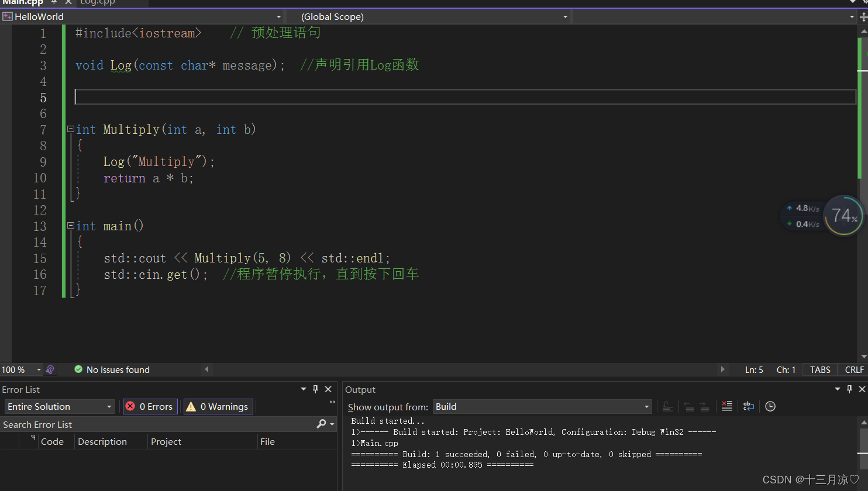Toggle the TABS indentation setting

[x=820, y=370]
